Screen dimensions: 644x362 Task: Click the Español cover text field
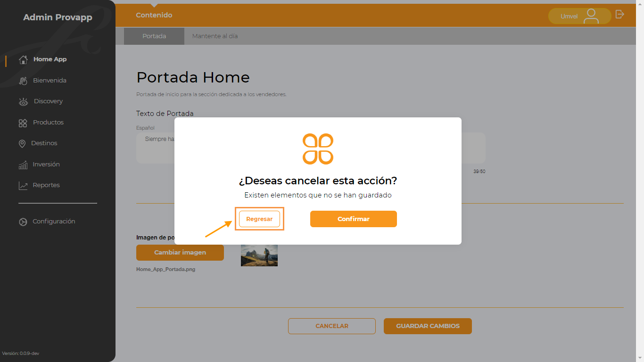pos(311,148)
